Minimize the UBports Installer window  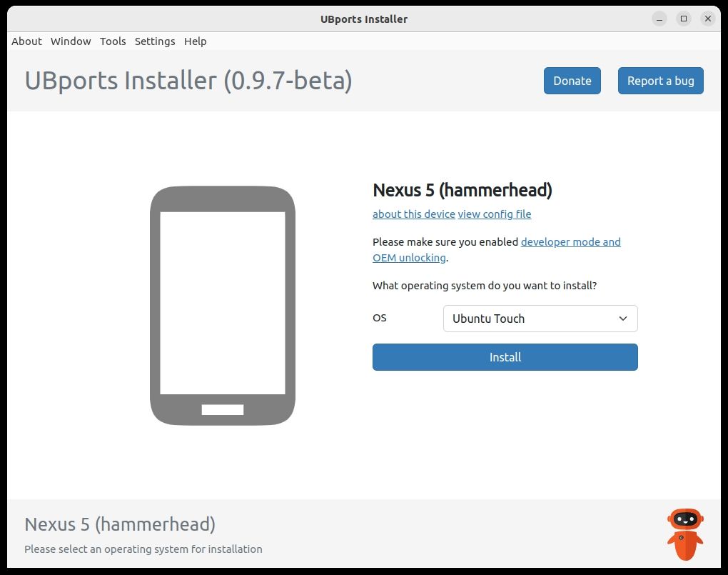(657, 19)
